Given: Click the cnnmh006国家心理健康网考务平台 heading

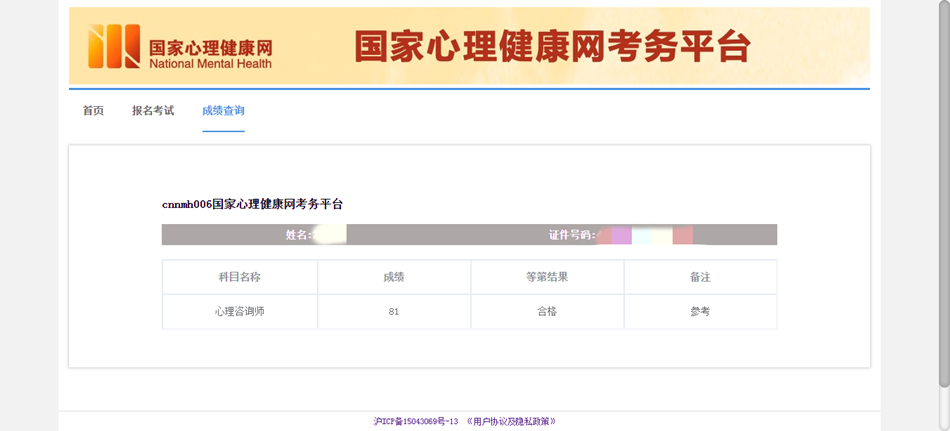Looking at the screenshot, I should pos(252,205).
